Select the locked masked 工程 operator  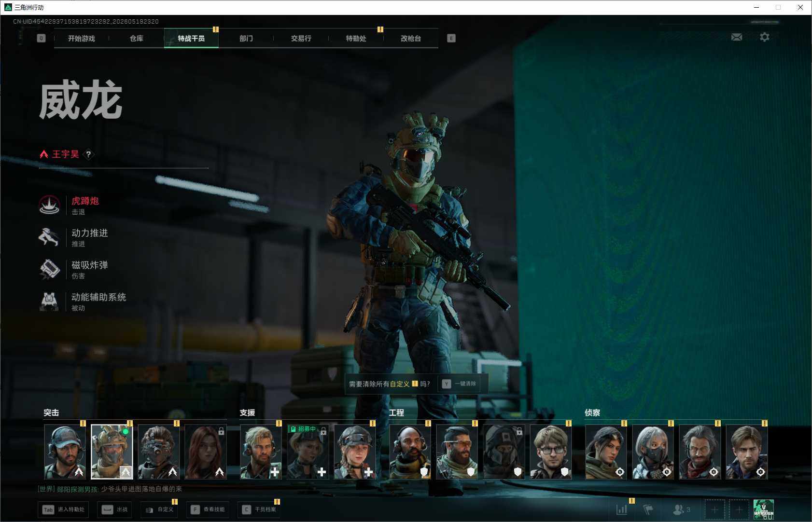click(x=504, y=452)
